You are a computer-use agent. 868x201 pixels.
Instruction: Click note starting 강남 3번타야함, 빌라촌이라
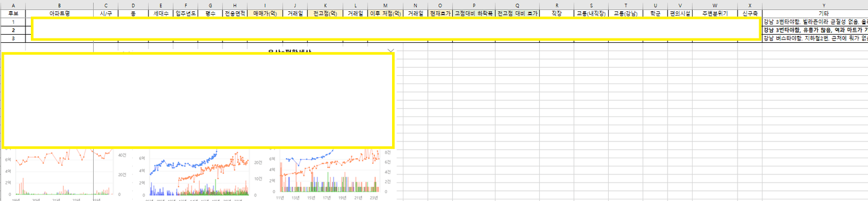point(815,22)
